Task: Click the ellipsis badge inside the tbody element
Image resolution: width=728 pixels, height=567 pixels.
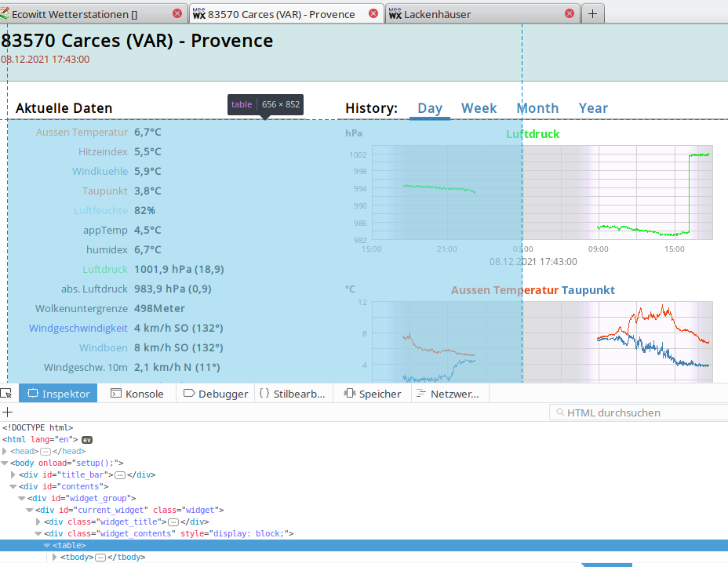Action: (x=99, y=558)
